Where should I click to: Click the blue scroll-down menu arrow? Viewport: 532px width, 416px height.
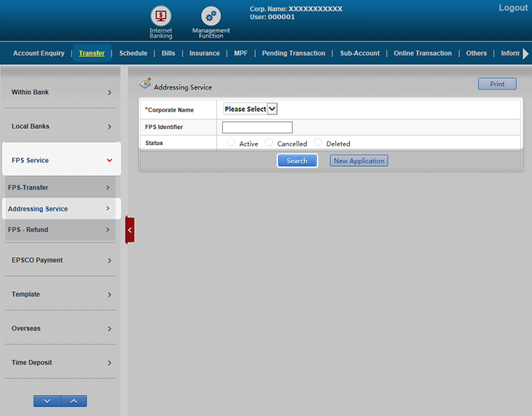pos(47,401)
